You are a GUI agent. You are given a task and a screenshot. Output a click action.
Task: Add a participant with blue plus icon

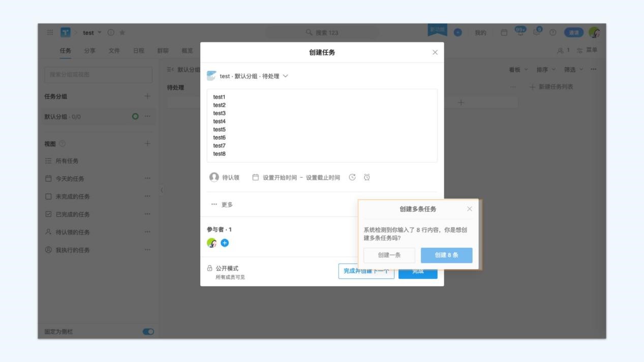[225, 243]
